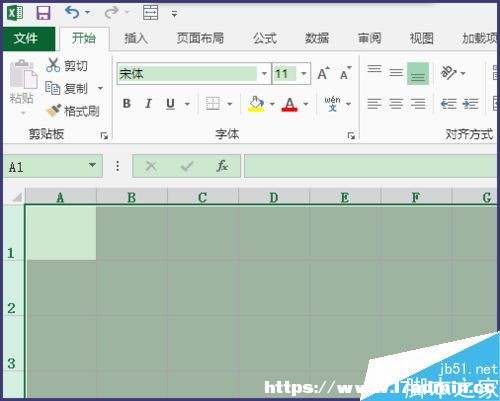Select the column D header
500x401 pixels.
click(x=274, y=198)
